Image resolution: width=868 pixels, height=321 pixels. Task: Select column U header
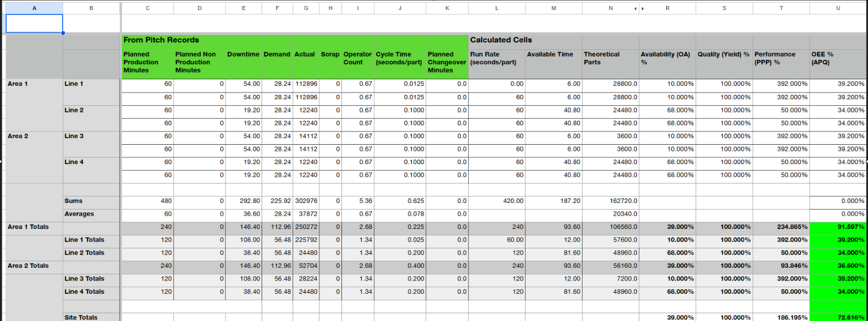point(838,8)
